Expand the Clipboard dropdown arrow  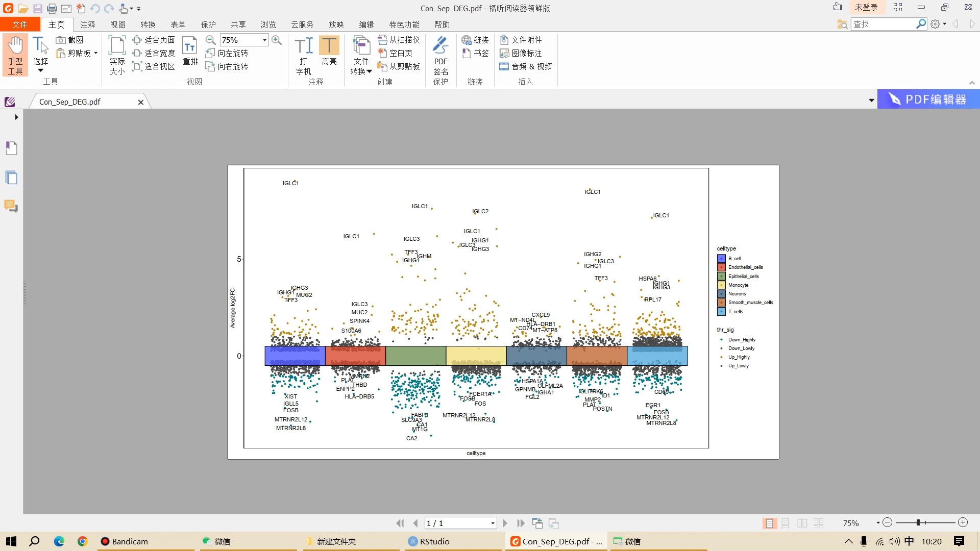click(95, 53)
